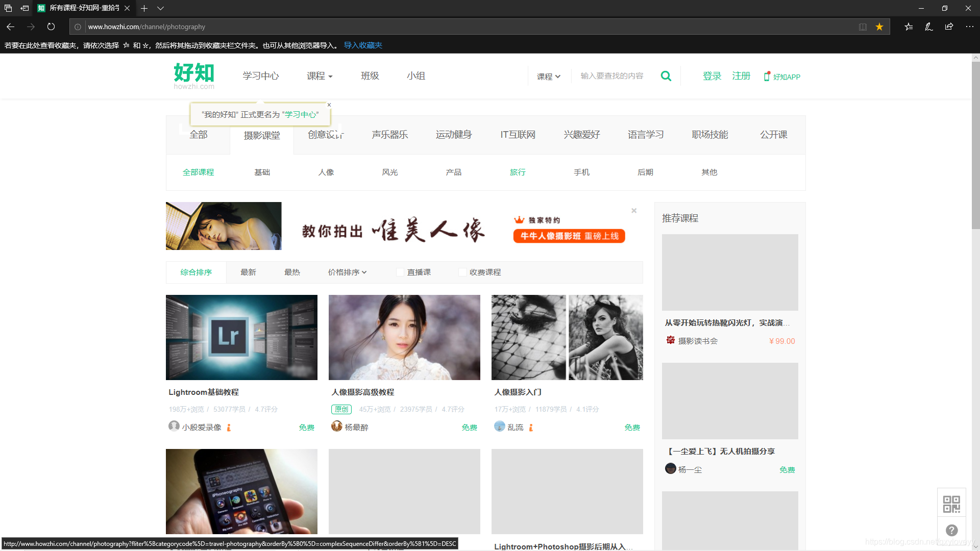Click the help question mark icon
The width and height of the screenshot is (980, 551).
tap(951, 531)
